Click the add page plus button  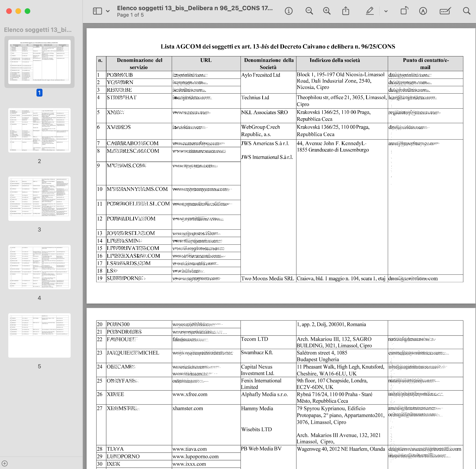5,463
